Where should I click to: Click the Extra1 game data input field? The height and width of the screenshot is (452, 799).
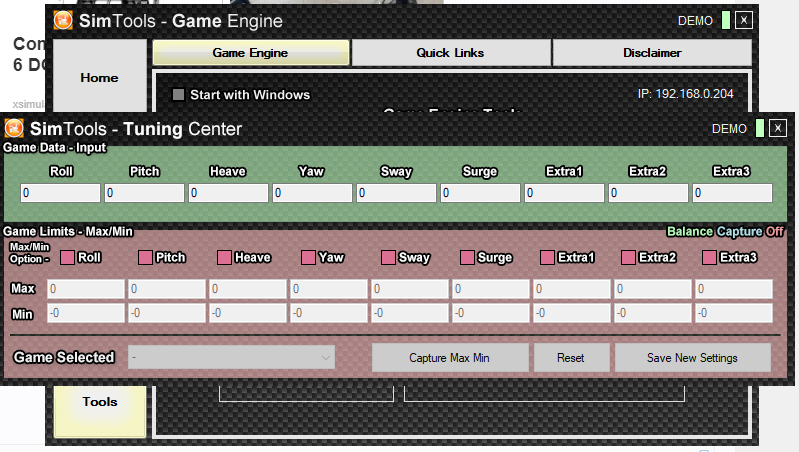[x=565, y=193]
